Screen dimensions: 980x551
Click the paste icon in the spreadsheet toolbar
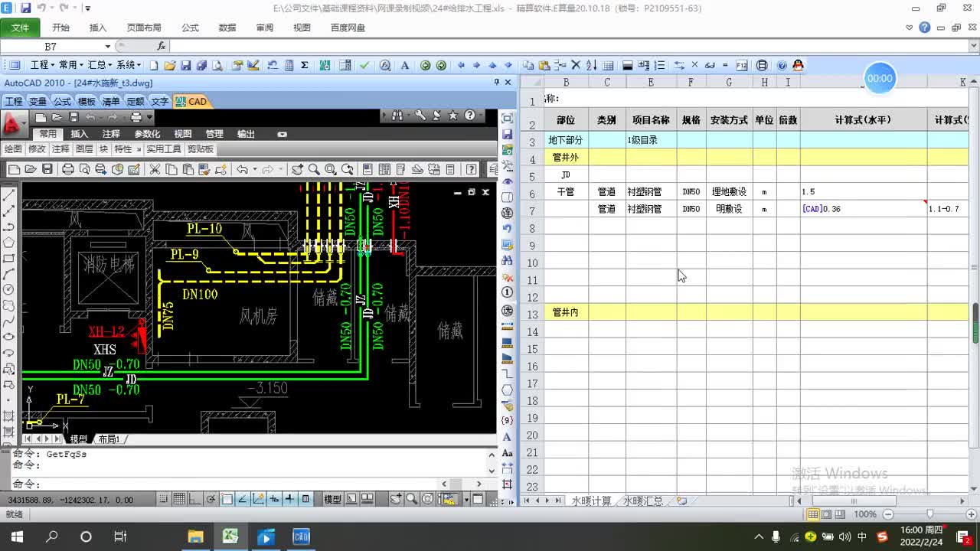click(544, 65)
